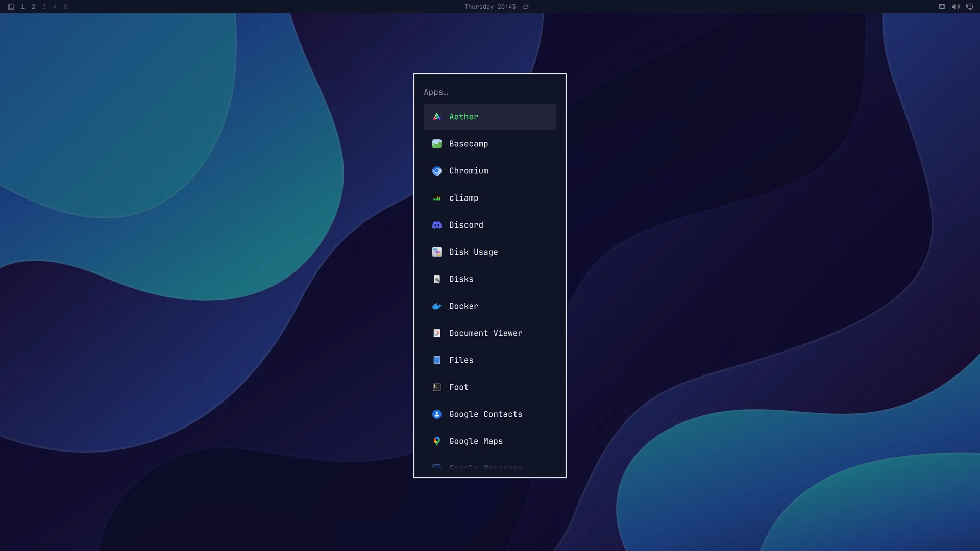Switch to workspace 1
This screenshot has height=551, width=980.
coord(22,7)
